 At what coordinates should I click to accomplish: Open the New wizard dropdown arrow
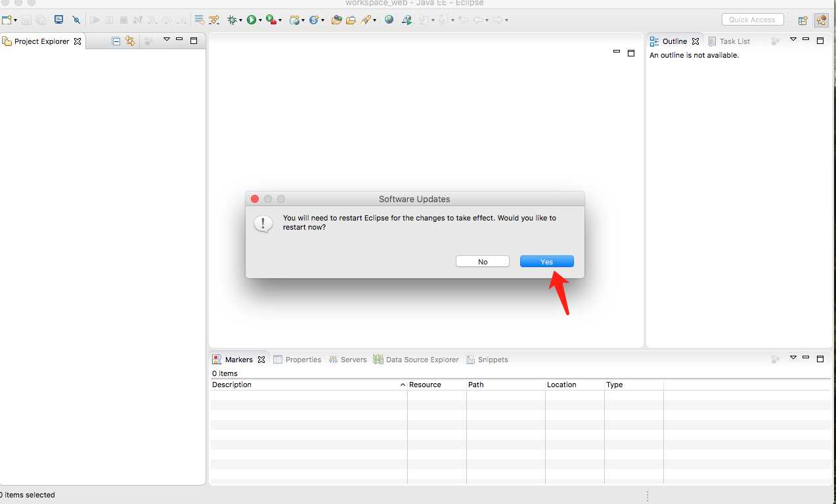(16, 20)
